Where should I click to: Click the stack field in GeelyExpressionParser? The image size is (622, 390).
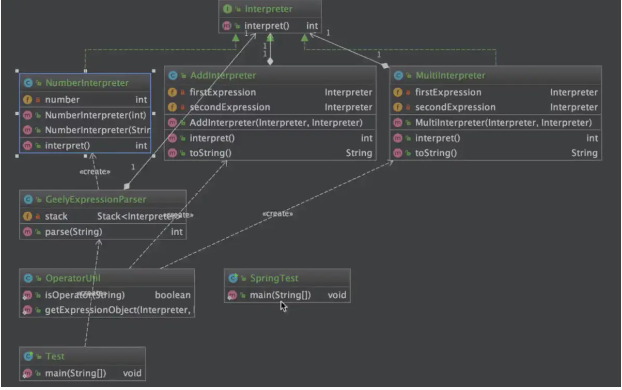(103, 216)
